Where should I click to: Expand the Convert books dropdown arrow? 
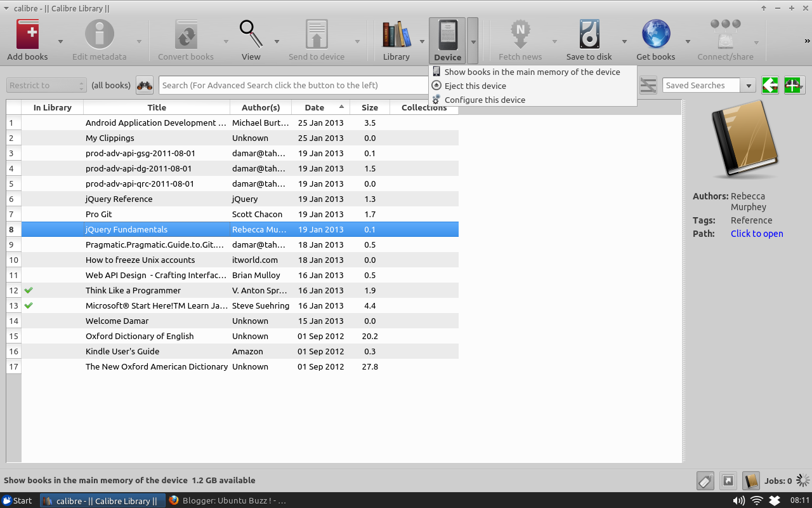tap(226, 41)
